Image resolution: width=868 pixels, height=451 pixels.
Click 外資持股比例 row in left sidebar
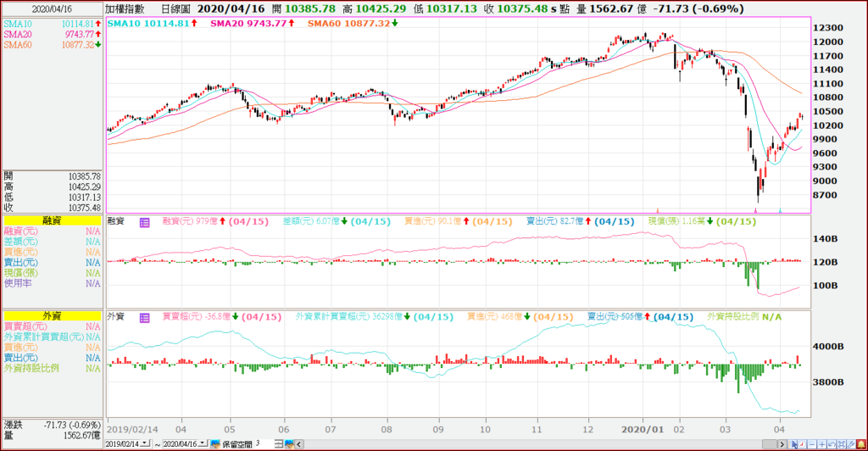coord(52,368)
